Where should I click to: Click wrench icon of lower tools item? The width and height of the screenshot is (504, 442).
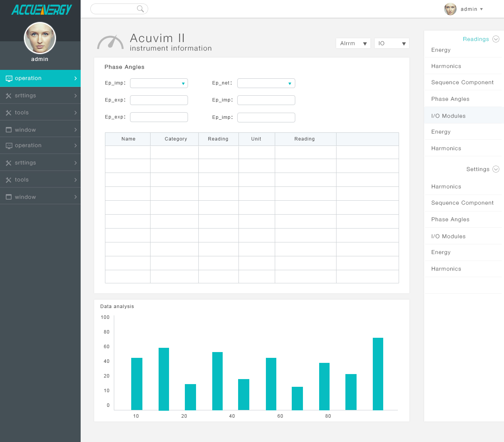8,180
